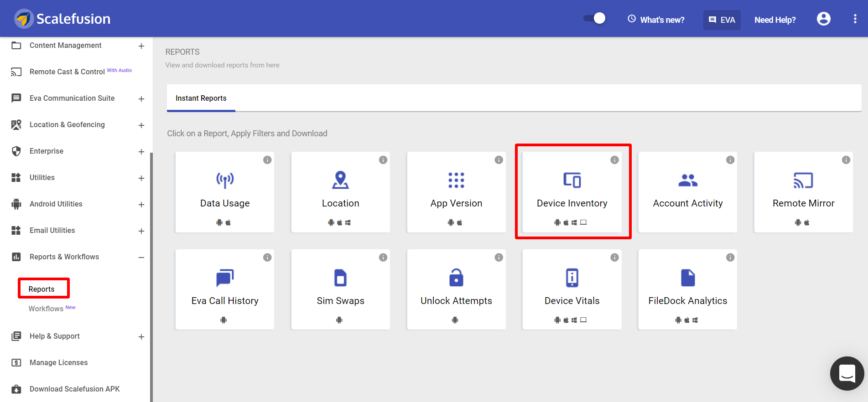The image size is (868, 402).
Task: Expand the Email Utilities section
Action: pos(141,231)
